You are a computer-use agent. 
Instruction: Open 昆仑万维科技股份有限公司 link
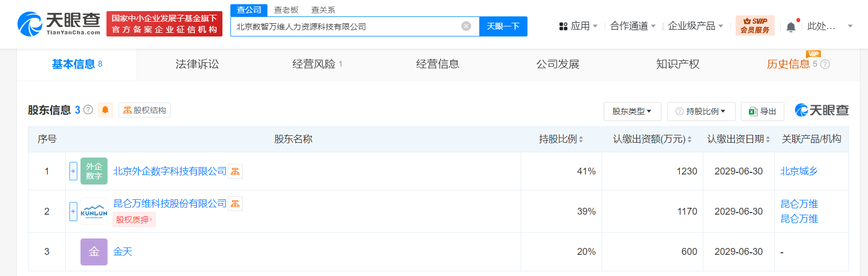(170, 204)
